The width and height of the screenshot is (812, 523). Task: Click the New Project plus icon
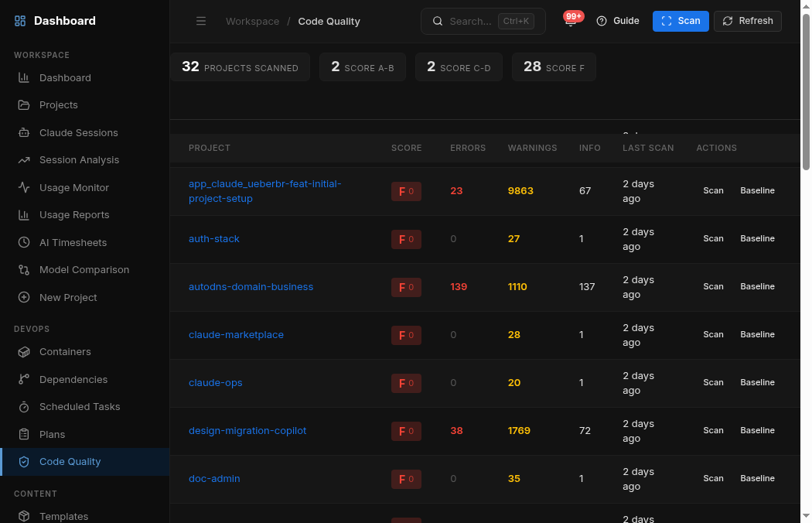(x=24, y=298)
